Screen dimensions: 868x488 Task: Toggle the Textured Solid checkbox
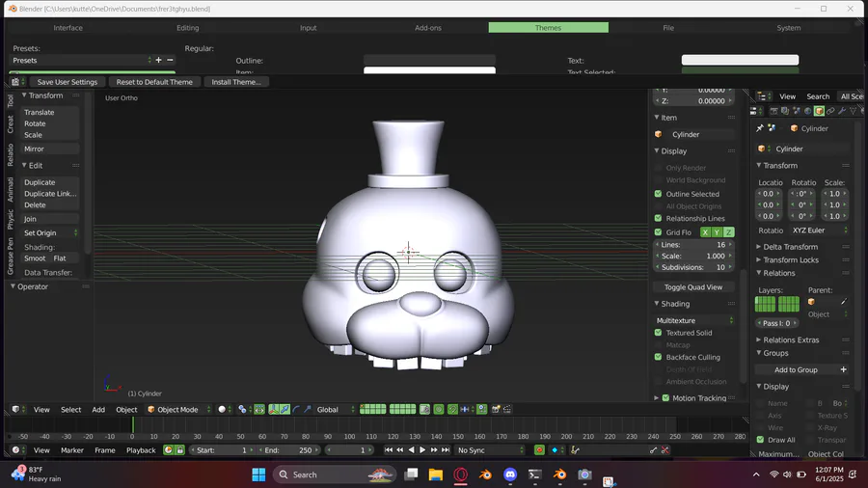658,333
